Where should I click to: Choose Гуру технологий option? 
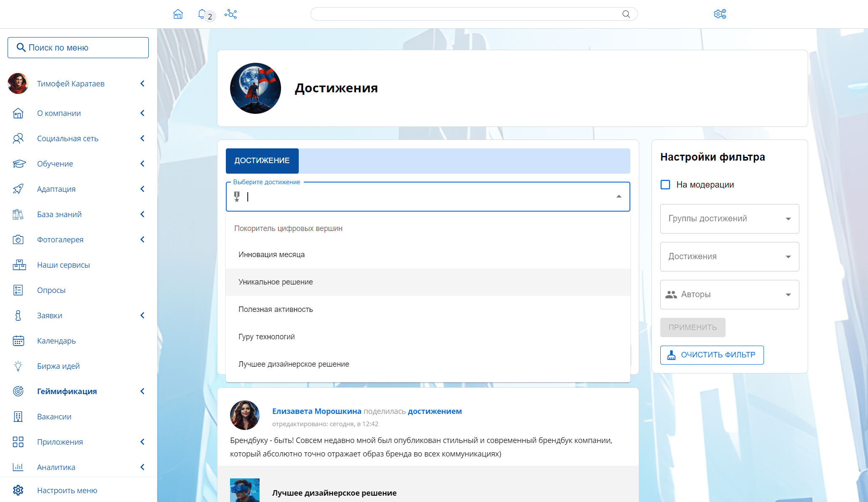click(x=267, y=337)
